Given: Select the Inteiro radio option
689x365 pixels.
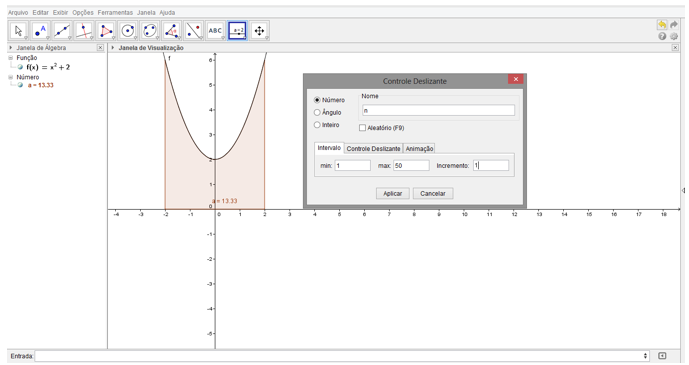Looking at the screenshot, I should [317, 125].
